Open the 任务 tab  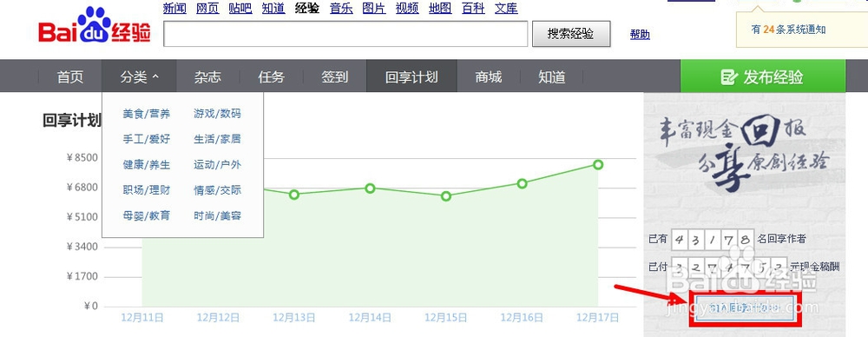tap(271, 76)
